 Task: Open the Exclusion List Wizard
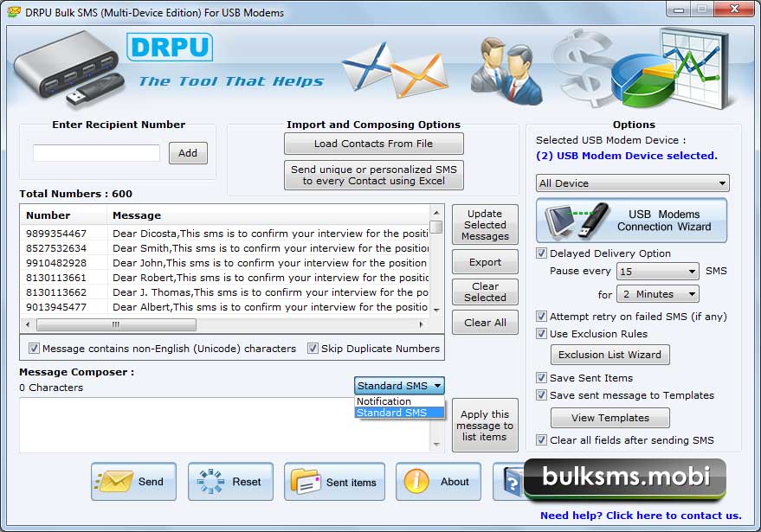pos(610,355)
